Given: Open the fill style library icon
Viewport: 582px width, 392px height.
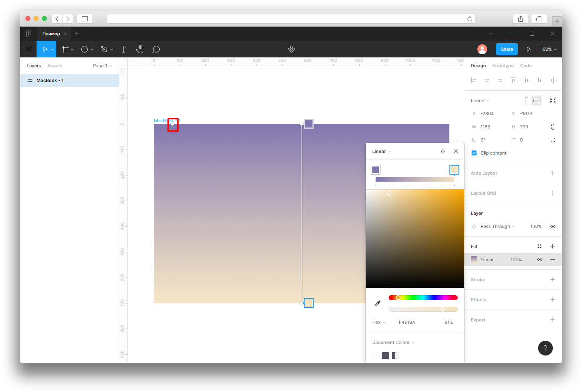Looking at the screenshot, I should (540, 246).
